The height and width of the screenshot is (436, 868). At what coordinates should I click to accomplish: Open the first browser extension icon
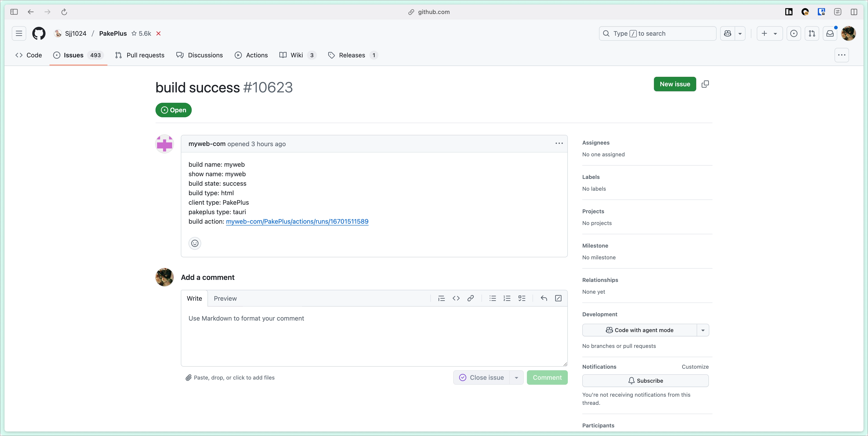coord(789,12)
